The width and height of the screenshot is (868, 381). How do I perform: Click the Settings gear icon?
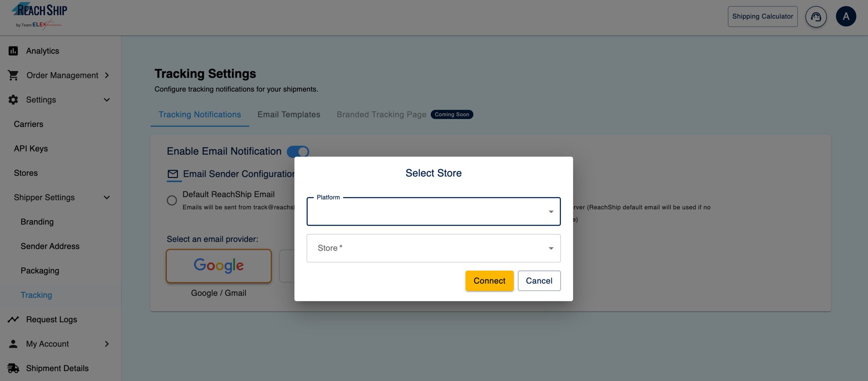point(13,100)
